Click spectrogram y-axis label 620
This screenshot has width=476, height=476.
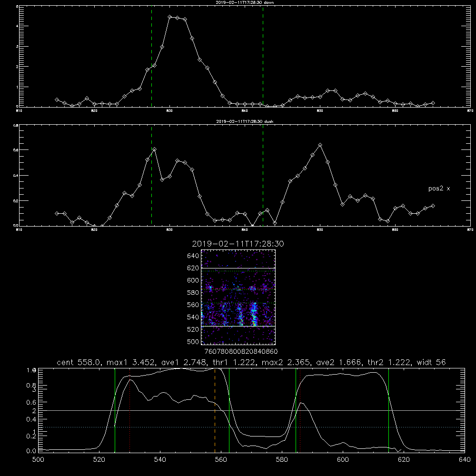coord(193,268)
